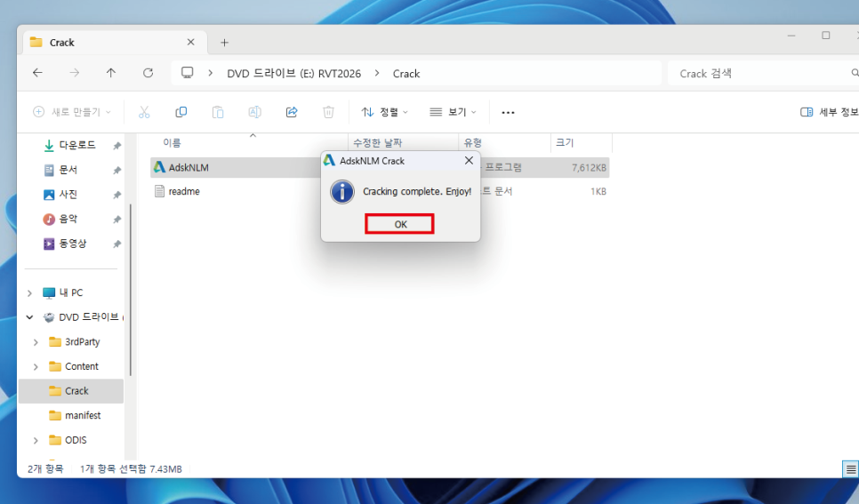Click the Crack breadcrumb in address bar

pyautogui.click(x=406, y=74)
